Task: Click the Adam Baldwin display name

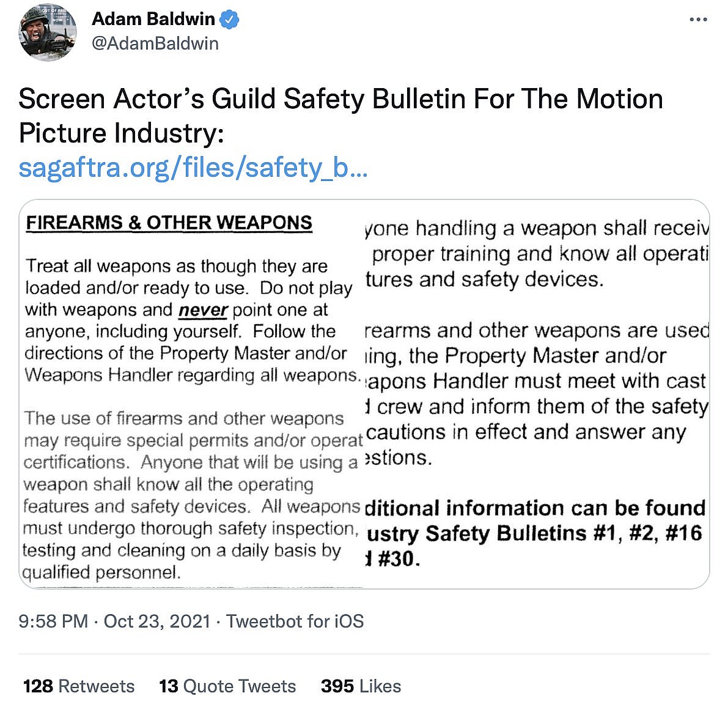Action: [x=153, y=19]
